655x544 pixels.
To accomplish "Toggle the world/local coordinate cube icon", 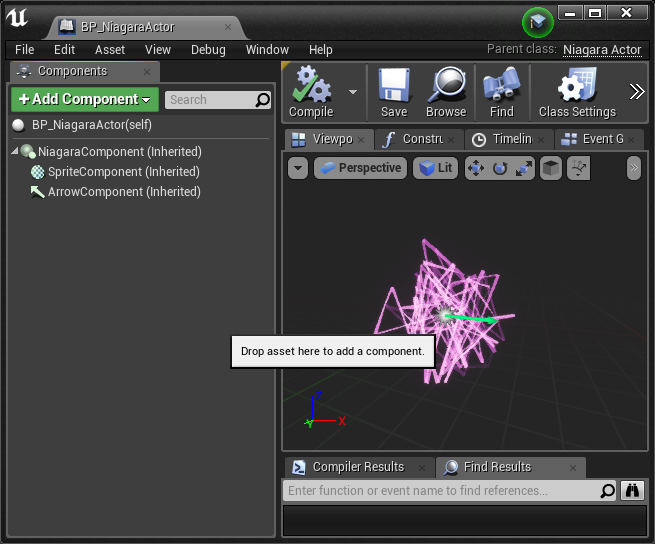I will (x=551, y=168).
